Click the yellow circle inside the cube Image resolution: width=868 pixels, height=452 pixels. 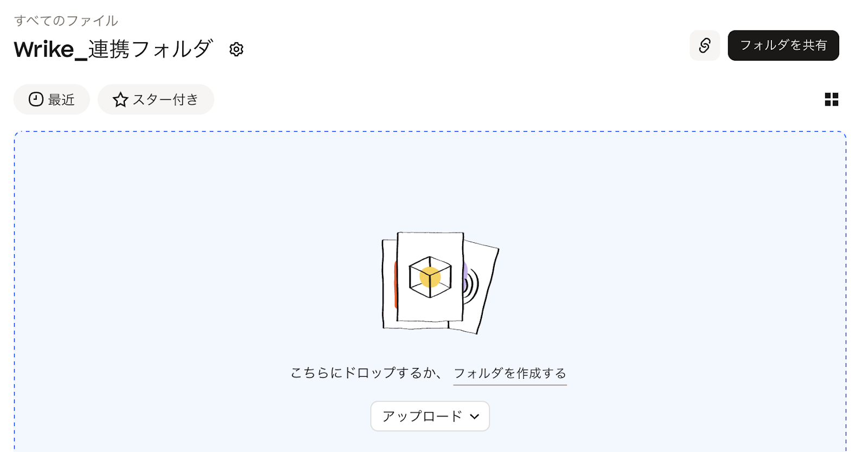coord(430,277)
